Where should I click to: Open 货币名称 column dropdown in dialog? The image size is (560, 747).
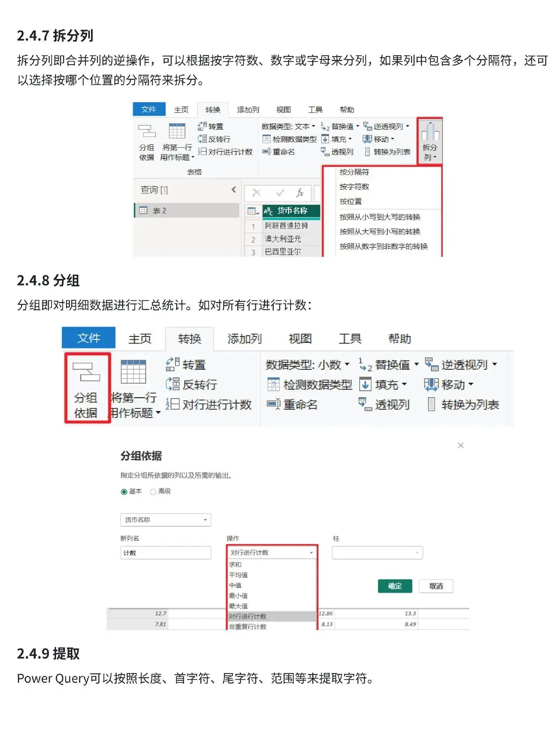pyautogui.click(x=166, y=520)
